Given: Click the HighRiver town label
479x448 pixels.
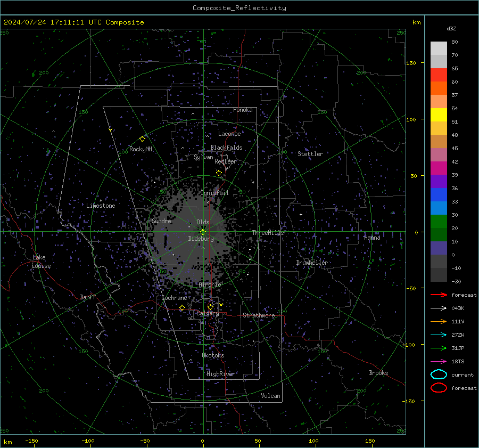Looking at the screenshot, I should (221, 374).
